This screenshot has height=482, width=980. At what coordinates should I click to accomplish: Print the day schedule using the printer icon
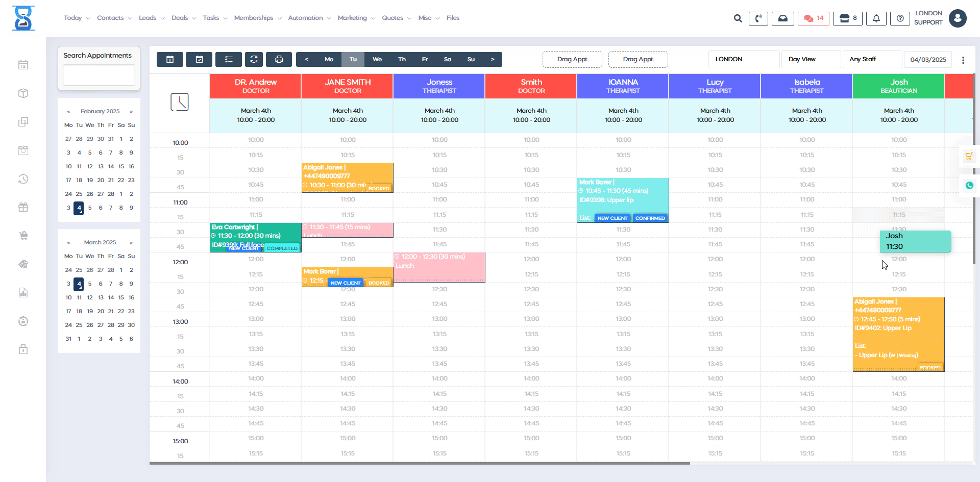[x=279, y=59]
